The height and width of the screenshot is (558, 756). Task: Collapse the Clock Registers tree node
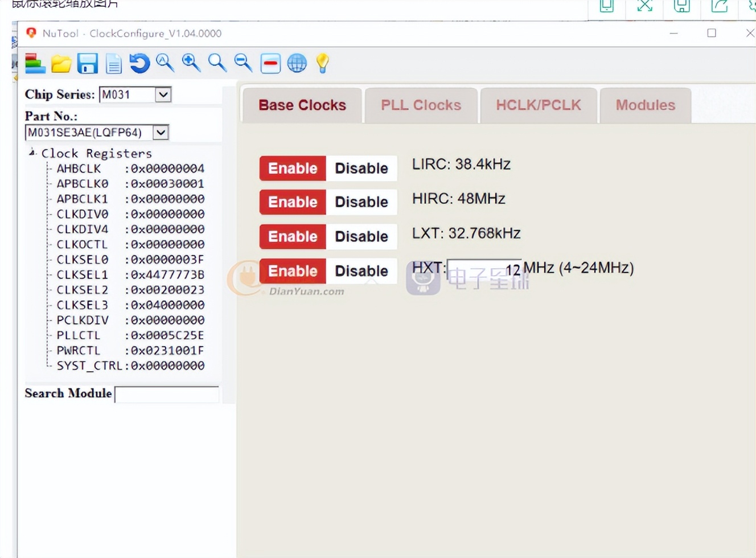32,153
